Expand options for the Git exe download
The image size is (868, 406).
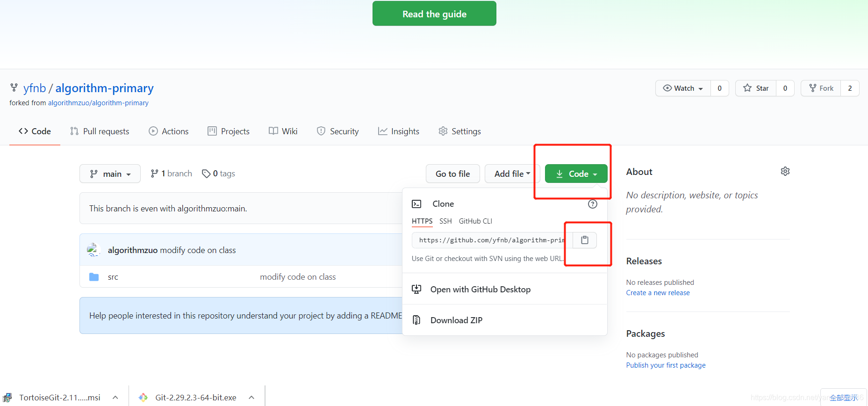tap(251, 398)
